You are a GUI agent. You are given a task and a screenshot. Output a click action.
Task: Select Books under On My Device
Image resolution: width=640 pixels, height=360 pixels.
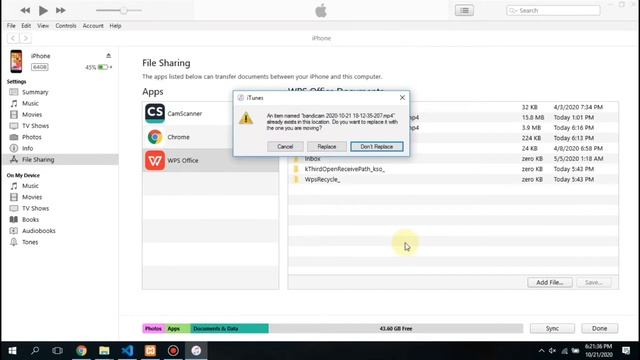coord(30,220)
